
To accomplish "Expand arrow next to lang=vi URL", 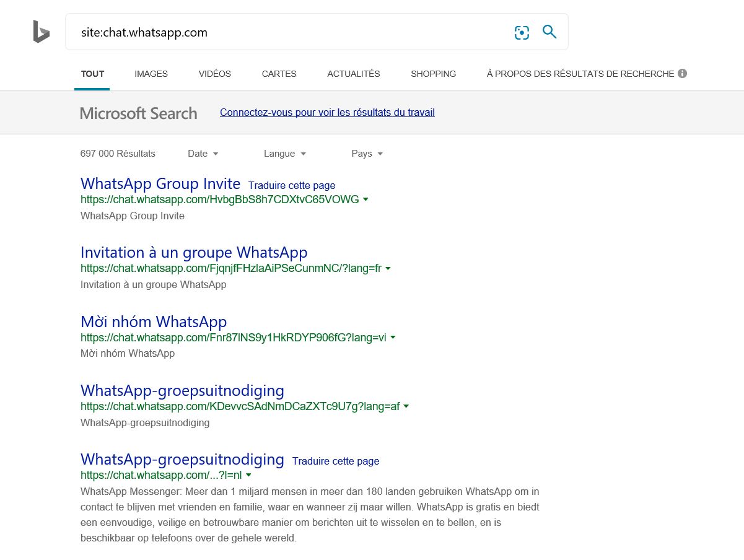I will click(393, 338).
